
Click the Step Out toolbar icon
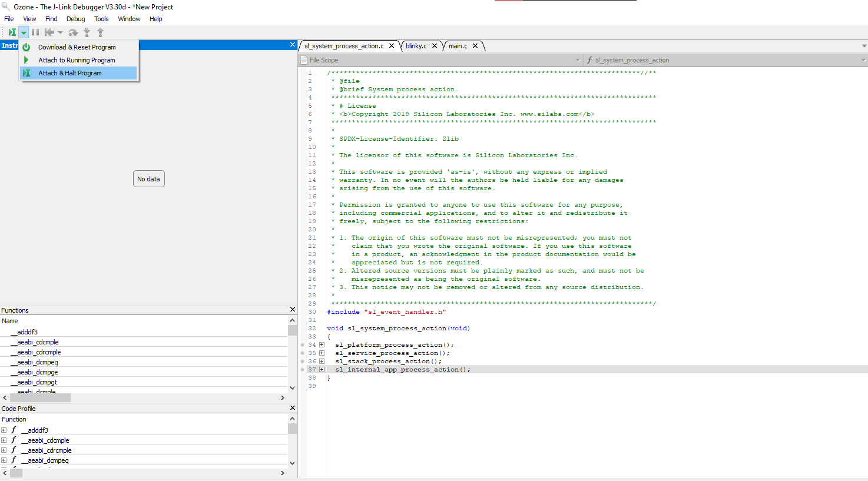point(100,32)
